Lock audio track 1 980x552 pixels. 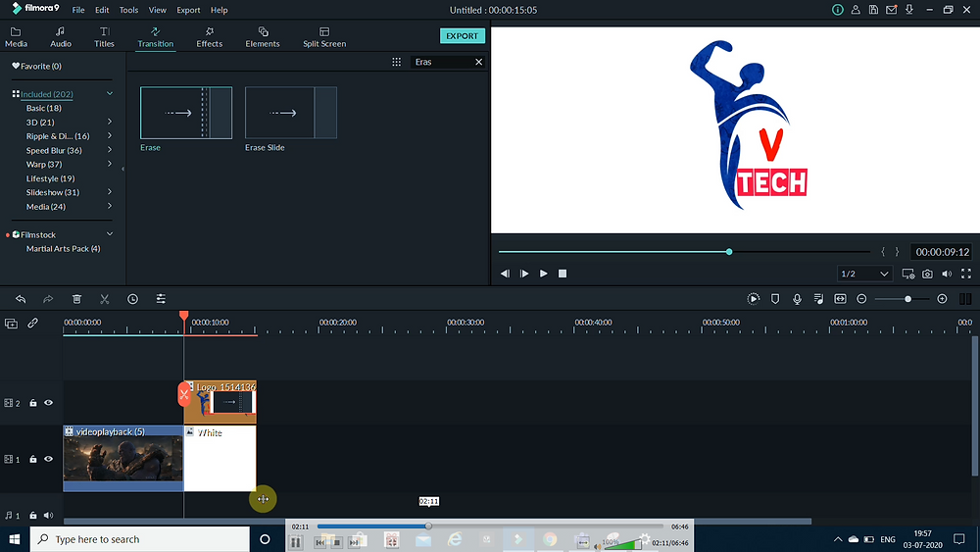point(33,515)
